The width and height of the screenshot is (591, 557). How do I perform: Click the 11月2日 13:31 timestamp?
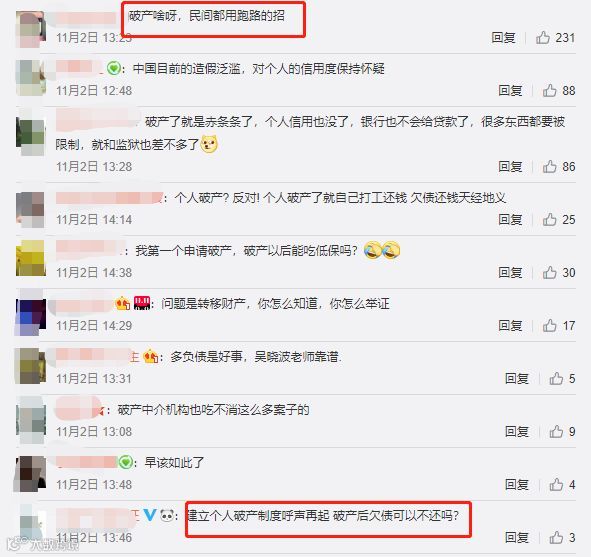[94, 378]
